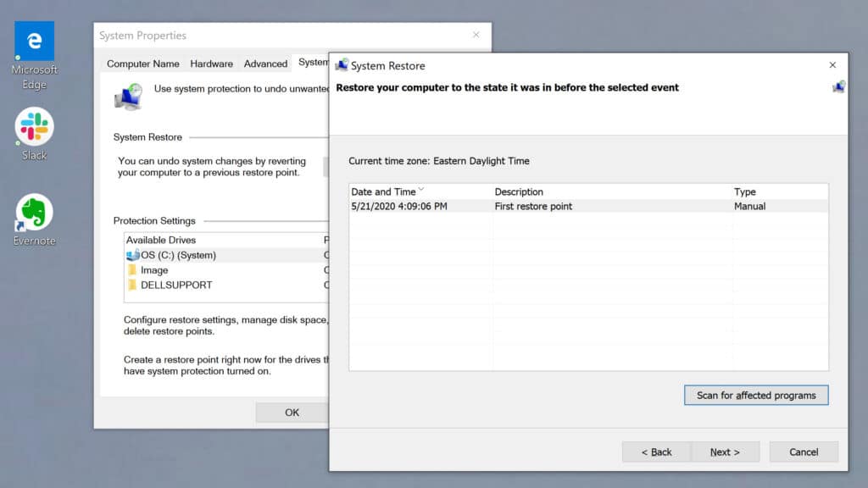Click Cancel to exit System Restore

[x=803, y=452]
